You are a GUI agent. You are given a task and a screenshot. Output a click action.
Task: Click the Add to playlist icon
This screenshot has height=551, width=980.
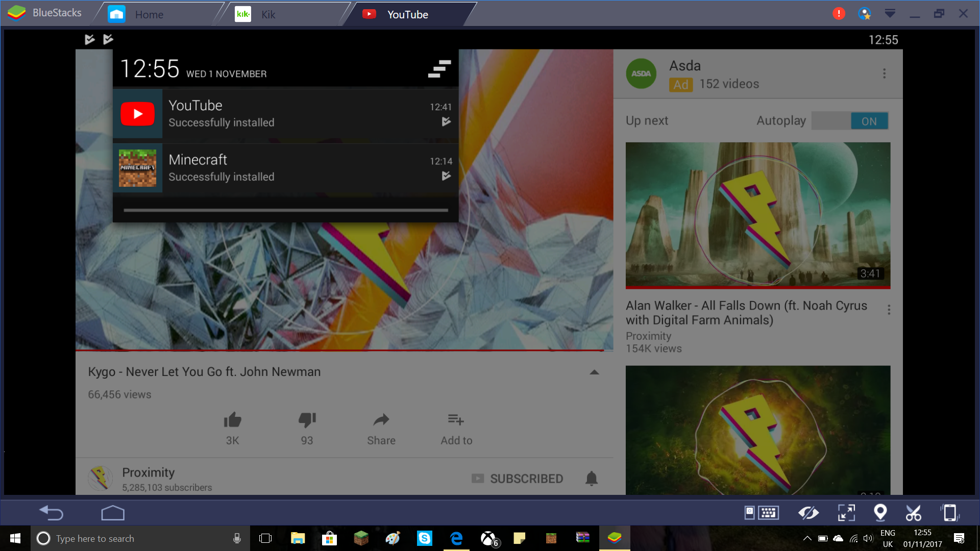point(456,420)
